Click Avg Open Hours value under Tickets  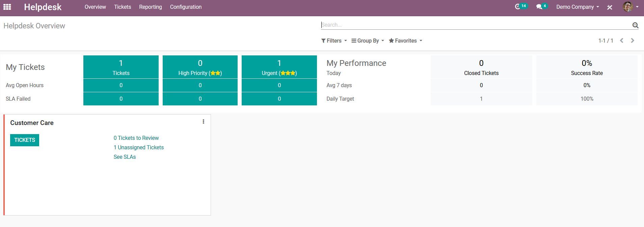tap(121, 85)
